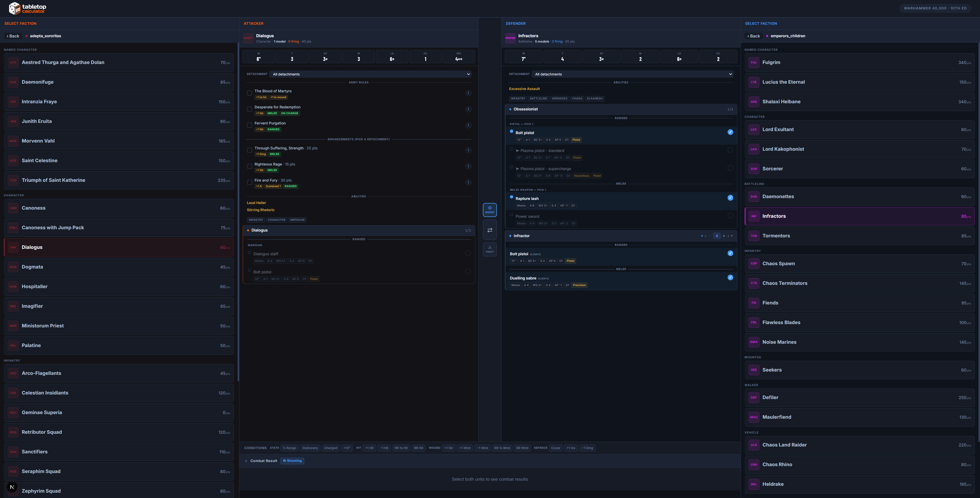Viewport: 980px width, 498px height.
Task: Select Chaos Land Raider entry
Action: point(859,445)
